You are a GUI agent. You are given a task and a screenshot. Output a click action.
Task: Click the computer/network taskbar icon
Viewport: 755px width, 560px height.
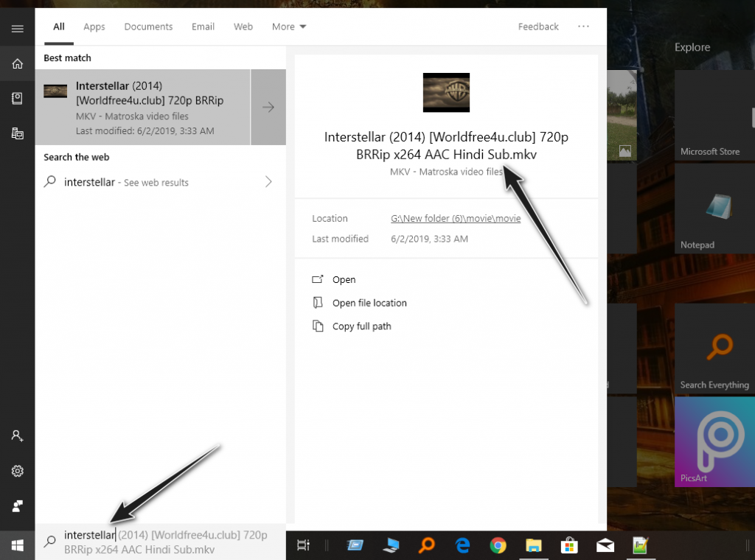click(x=391, y=545)
